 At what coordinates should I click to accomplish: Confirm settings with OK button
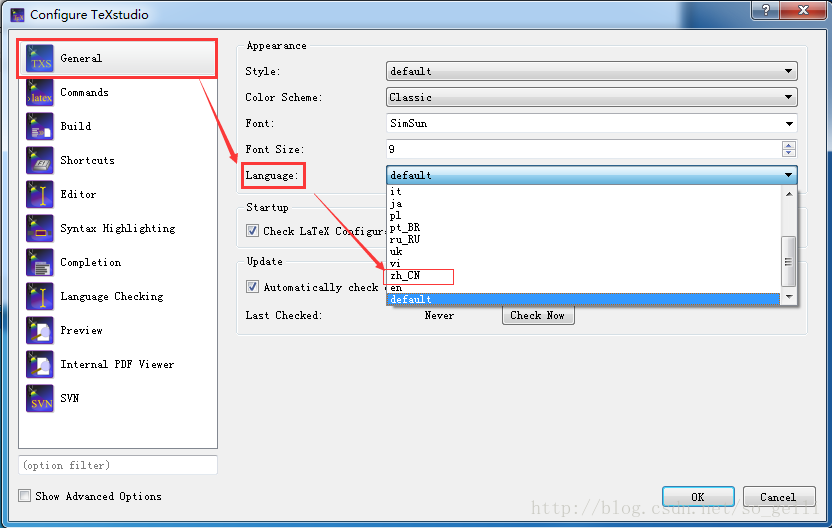[x=698, y=497]
